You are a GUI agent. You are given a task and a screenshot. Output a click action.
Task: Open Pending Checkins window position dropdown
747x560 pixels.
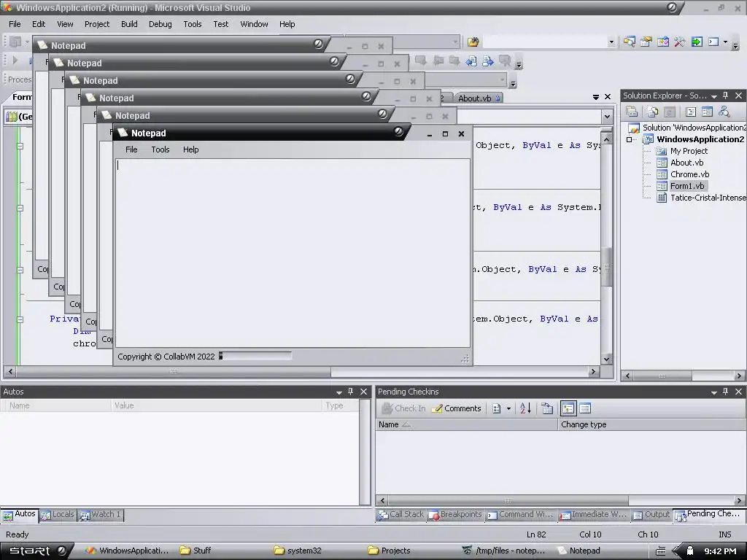pyautogui.click(x=713, y=392)
